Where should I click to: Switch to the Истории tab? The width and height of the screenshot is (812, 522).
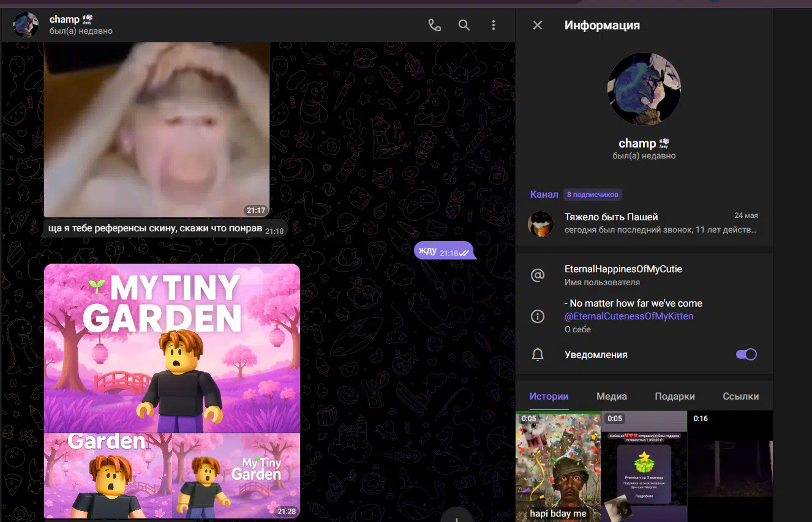tap(549, 396)
